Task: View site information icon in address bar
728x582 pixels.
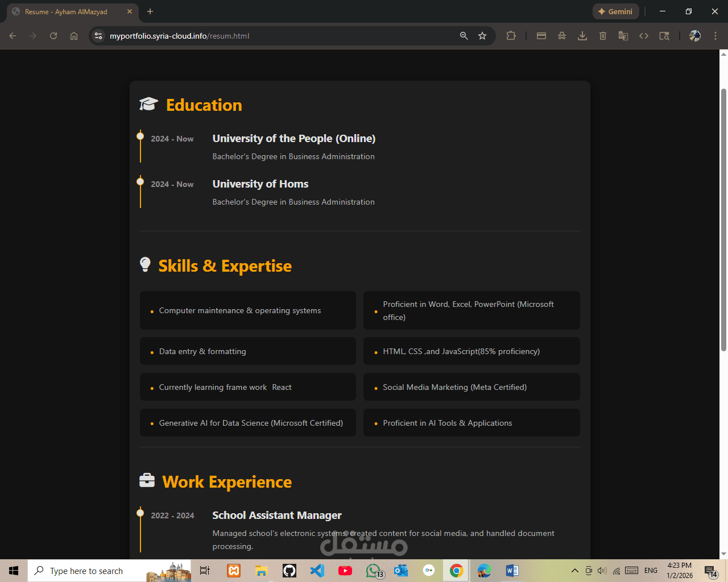Action: [98, 36]
